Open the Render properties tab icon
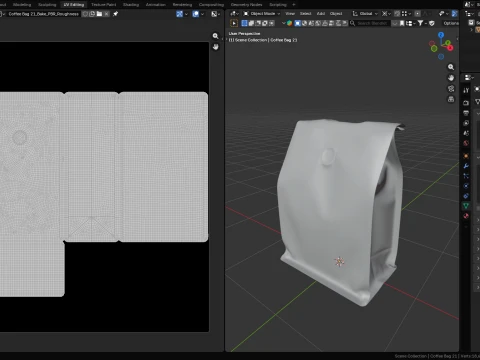This screenshot has height=360, width=480. pos(466,103)
